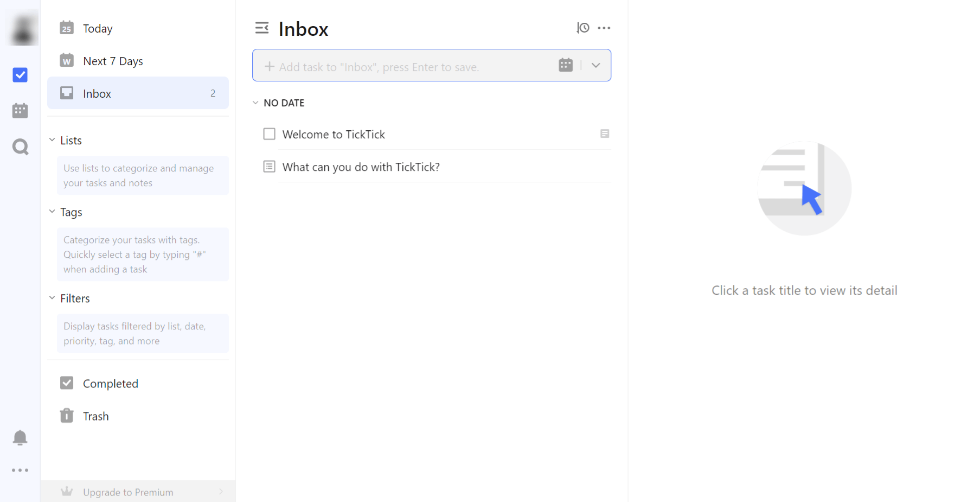The width and height of the screenshot is (980, 502).
Task: Open the More dots in left sidebar
Action: [x=20, y=471]
